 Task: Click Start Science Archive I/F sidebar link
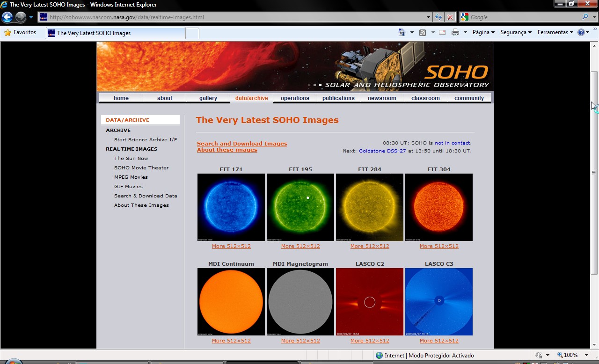coord(146,139)
